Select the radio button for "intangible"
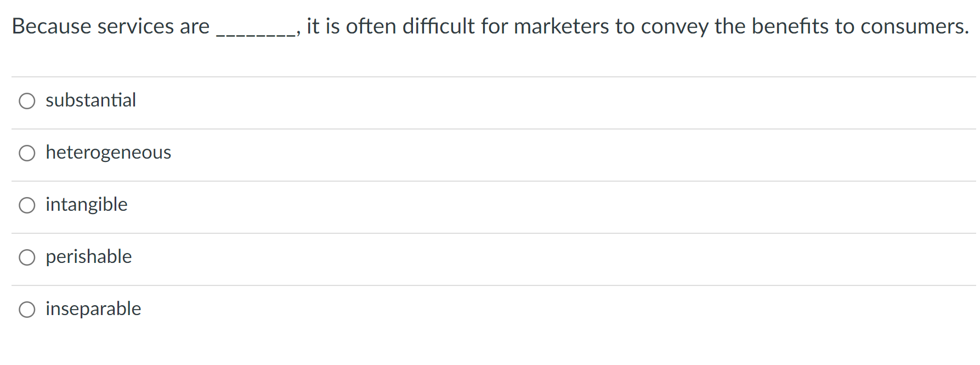Screen dimensions: 980x365 [x=27, y=205]
